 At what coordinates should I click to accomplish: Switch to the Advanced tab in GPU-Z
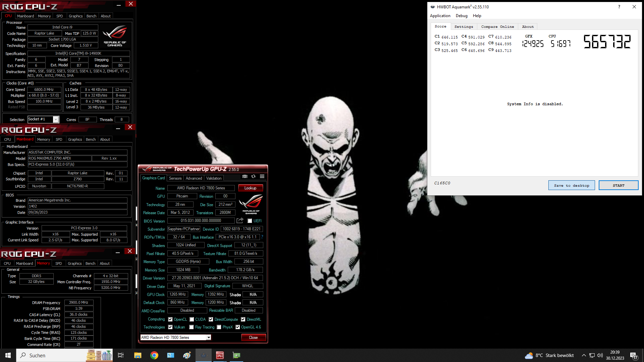coord(194,178)
